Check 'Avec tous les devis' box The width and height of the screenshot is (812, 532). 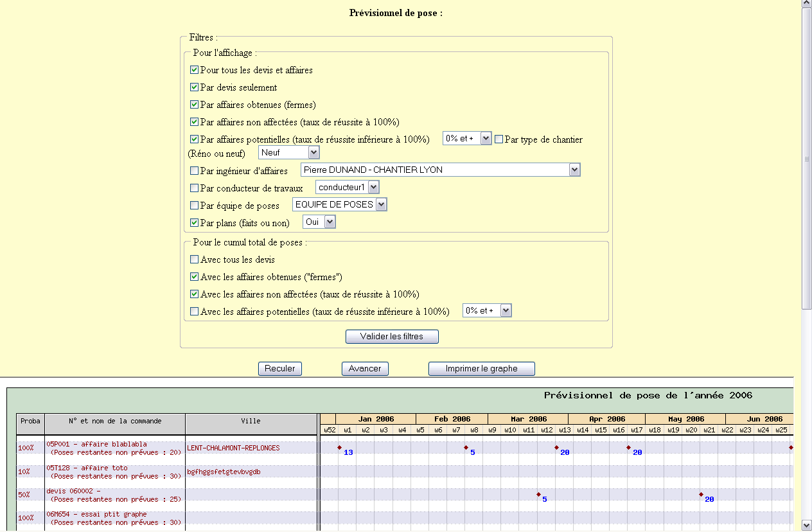[x=194, y=260]
